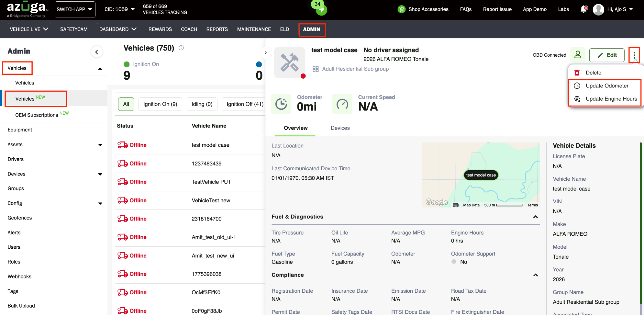Click the Vehicles info circle icon

(181, 48)
